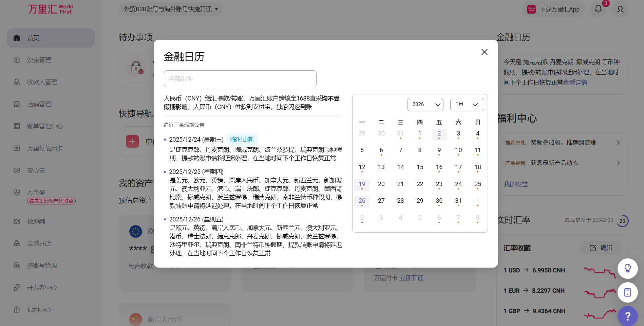Click the user profile icon
Image resolution: width=644 pixels, height=326 pixels.
coord(620,9)
